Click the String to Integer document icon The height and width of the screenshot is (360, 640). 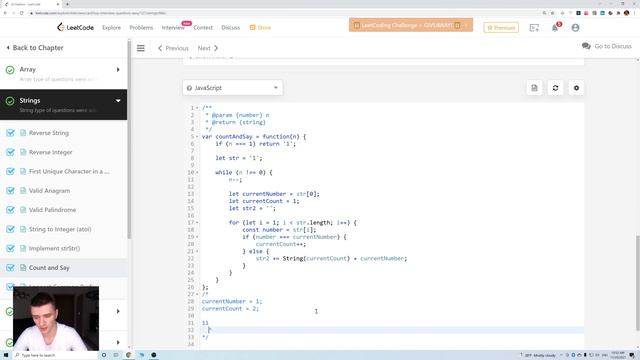(23, 229)
